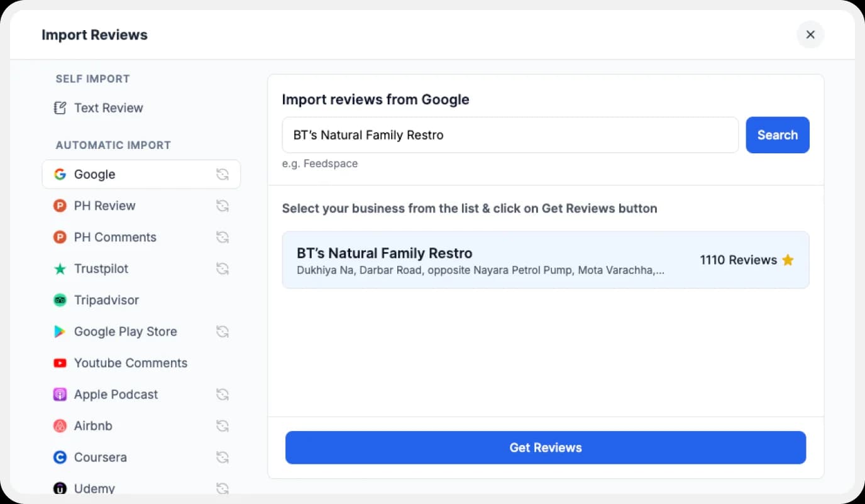Select the Coursera icon
The image size is (865, 504).
coord(60,457)
